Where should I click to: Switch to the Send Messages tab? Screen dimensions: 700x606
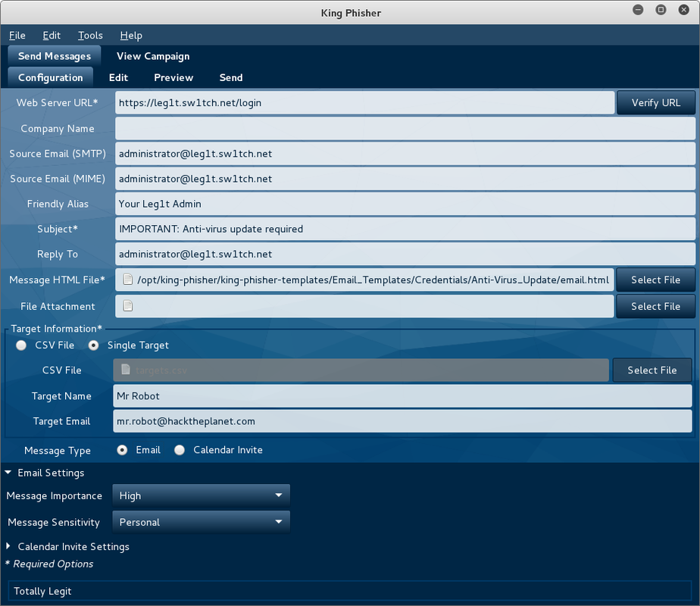[55, 56]
